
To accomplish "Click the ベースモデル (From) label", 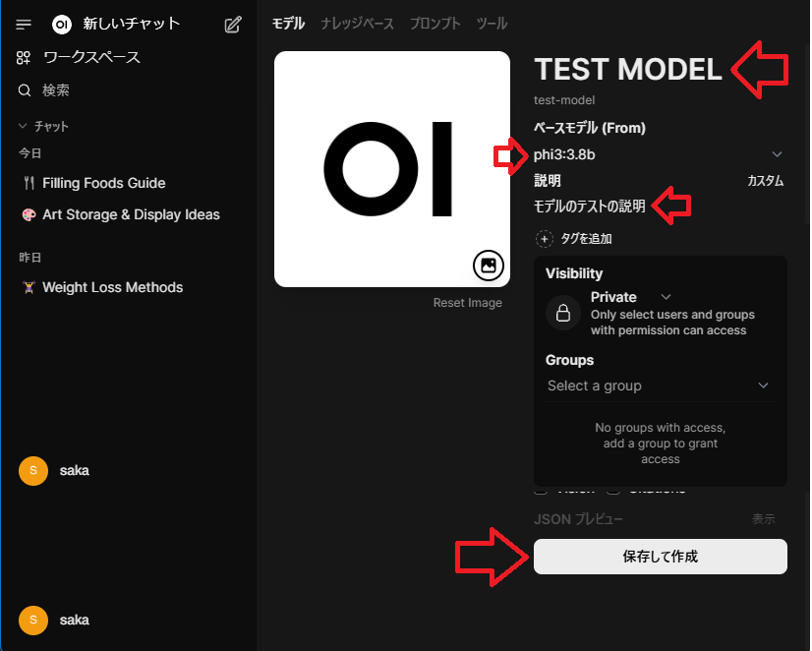I will [x=589, y=128].
